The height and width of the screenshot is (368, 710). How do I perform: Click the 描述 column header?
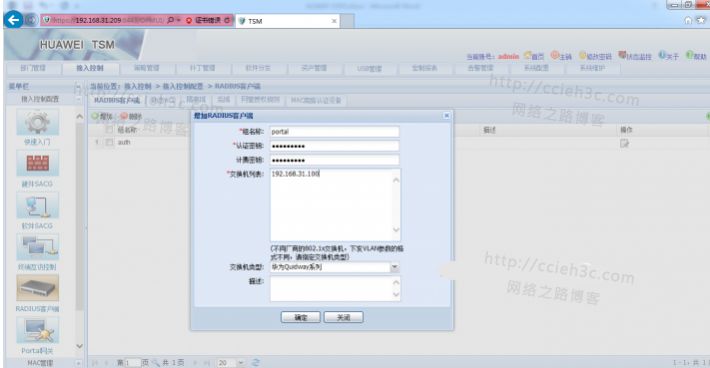[x=489, y=130]
